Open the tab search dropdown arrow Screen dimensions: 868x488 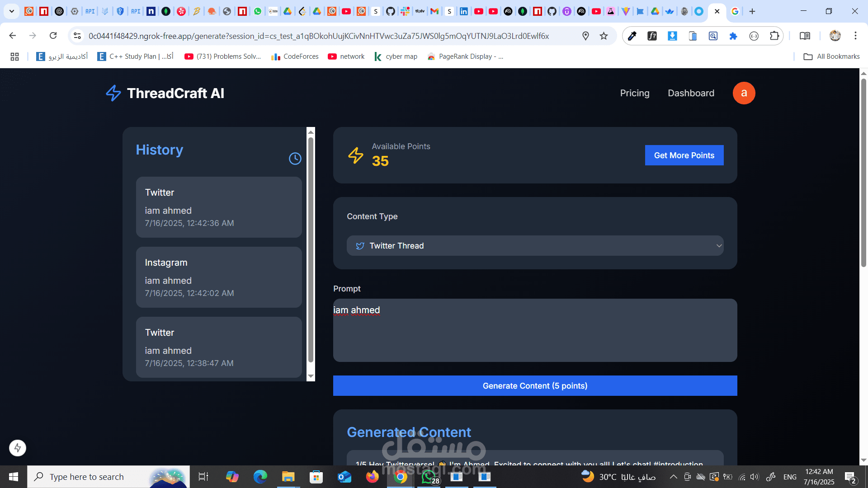tap(12, 11)
